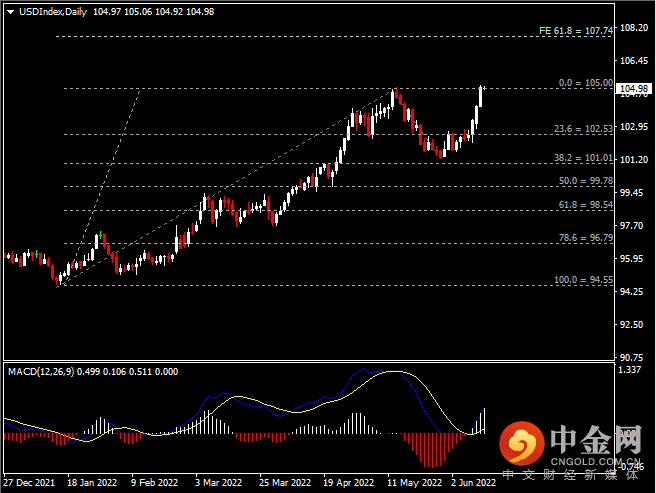Click the 108.20 price axis label
This screenshot has height=493, width=656.
(x=634, y=28)
